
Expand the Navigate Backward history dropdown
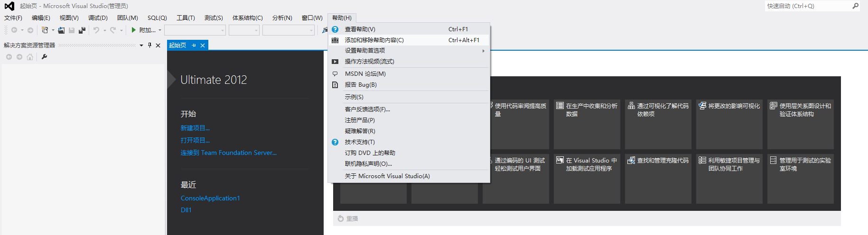coord(22,30)
